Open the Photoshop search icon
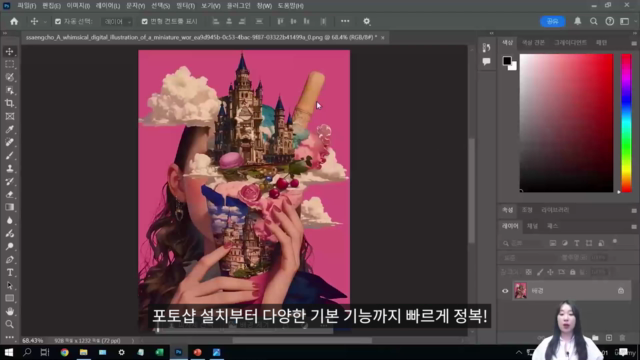This screenshot has width=640, height=360. click(x=593, y=21)
